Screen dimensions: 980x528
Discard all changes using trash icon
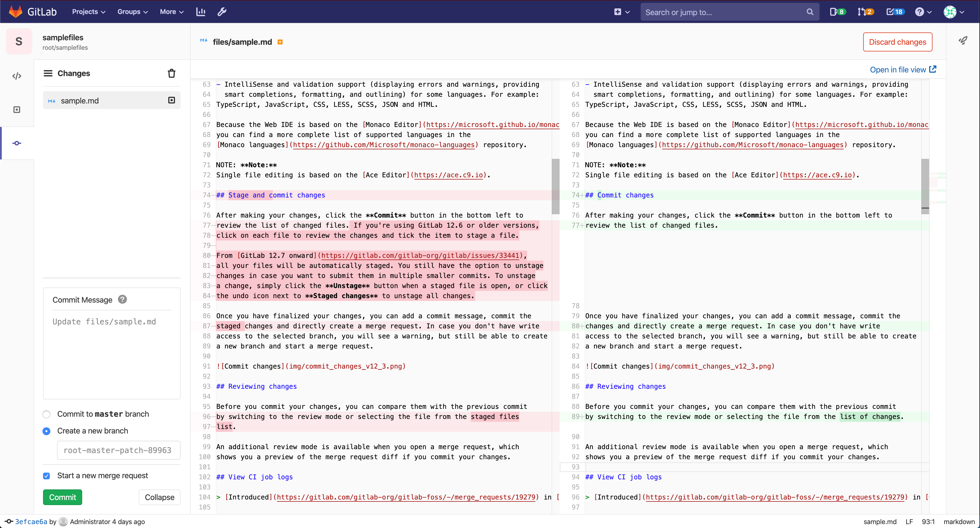pyautogui.click(x=172, y=73)
